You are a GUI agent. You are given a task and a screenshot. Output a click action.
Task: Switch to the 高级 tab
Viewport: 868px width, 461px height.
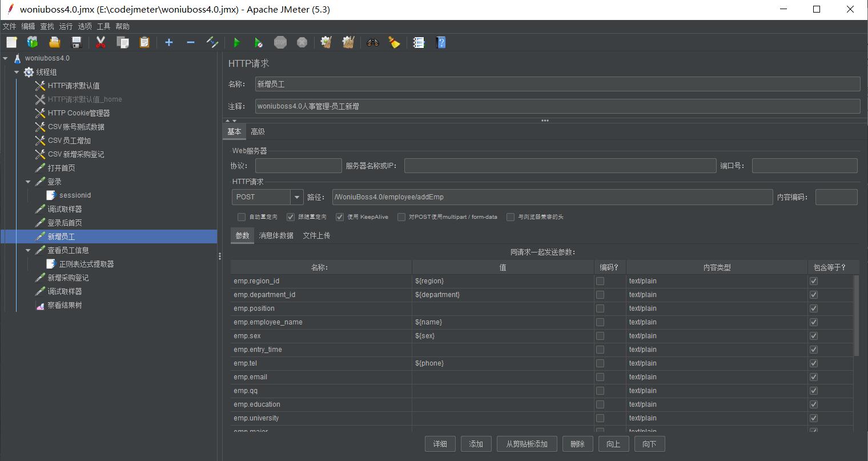tap(258, 131)
